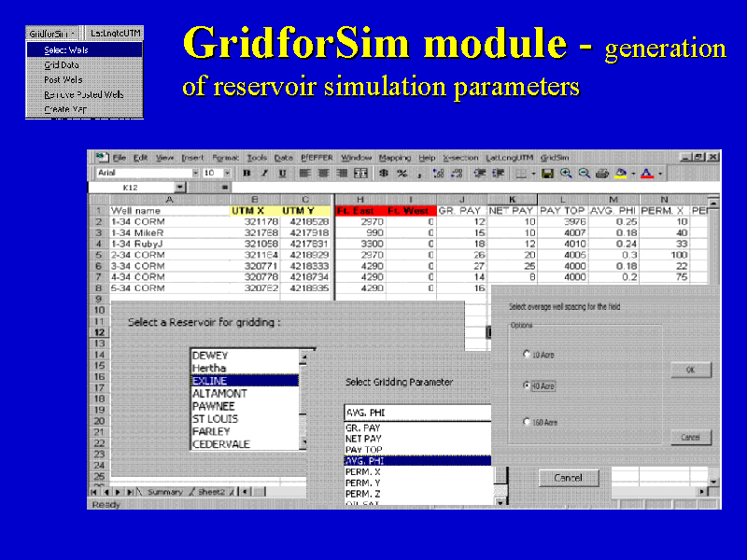The image size is (747, 560).
Task: Select PERM. X in gridding parameter list
Action: [x=417, y=472]
